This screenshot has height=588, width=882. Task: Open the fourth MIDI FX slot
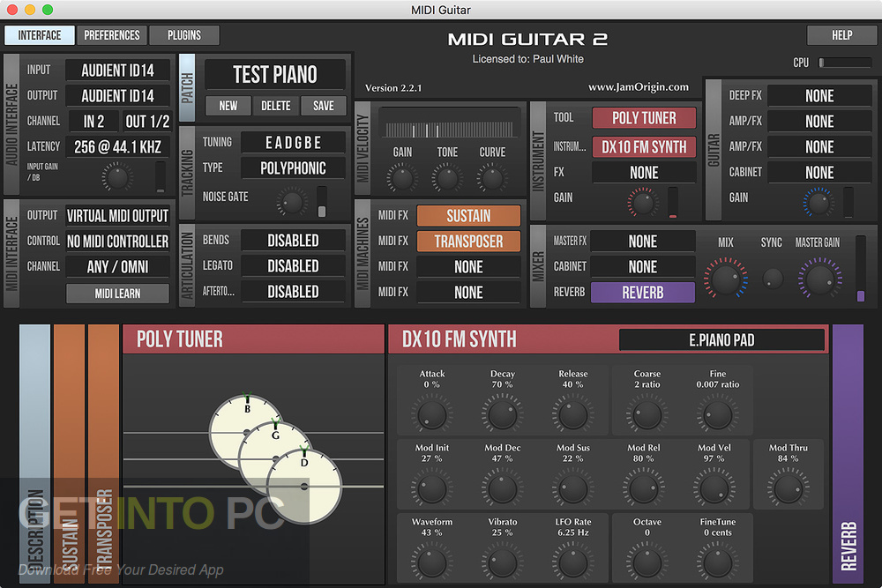pos(468,293)
